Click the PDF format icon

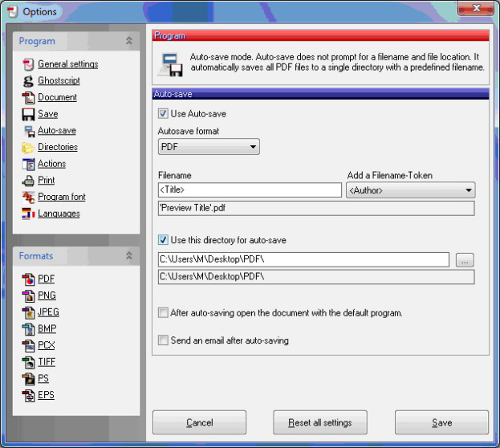click(28, 279)
